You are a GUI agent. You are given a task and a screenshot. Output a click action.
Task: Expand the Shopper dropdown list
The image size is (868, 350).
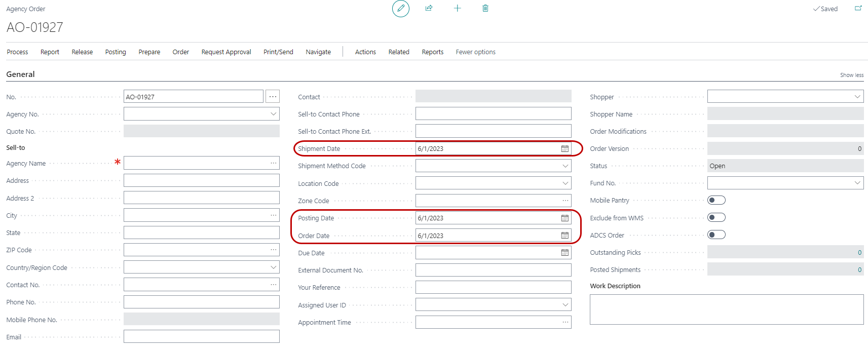point(857,97)
